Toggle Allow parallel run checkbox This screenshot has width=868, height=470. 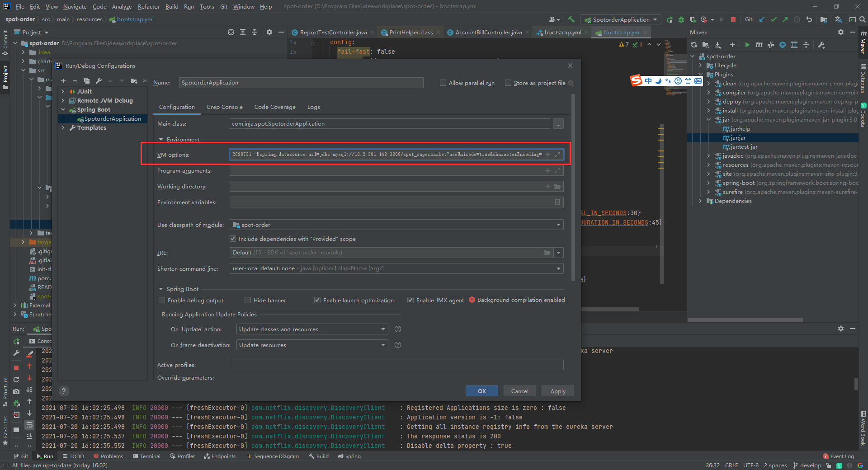tap(443, 83)
